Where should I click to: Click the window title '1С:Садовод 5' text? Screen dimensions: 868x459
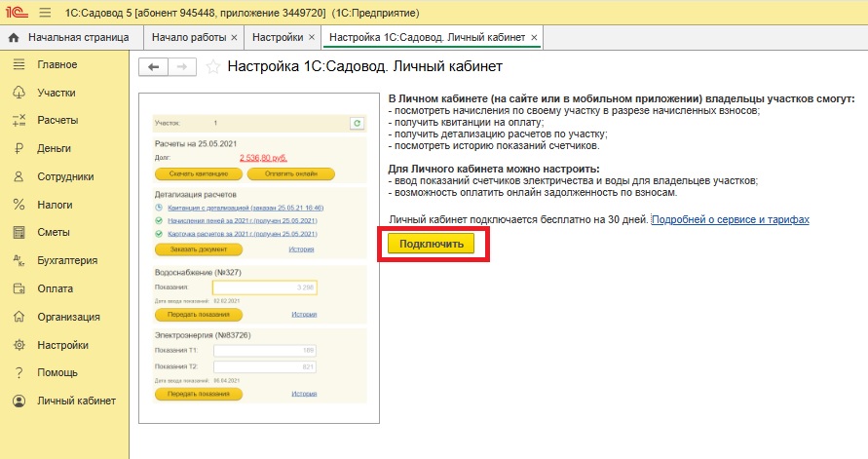click(98, 12)
